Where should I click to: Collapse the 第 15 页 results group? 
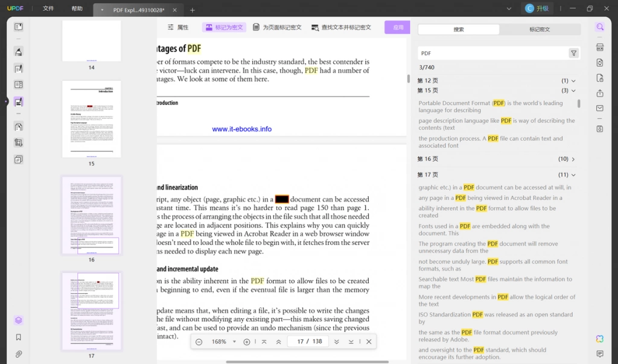[x=573, y=91]
